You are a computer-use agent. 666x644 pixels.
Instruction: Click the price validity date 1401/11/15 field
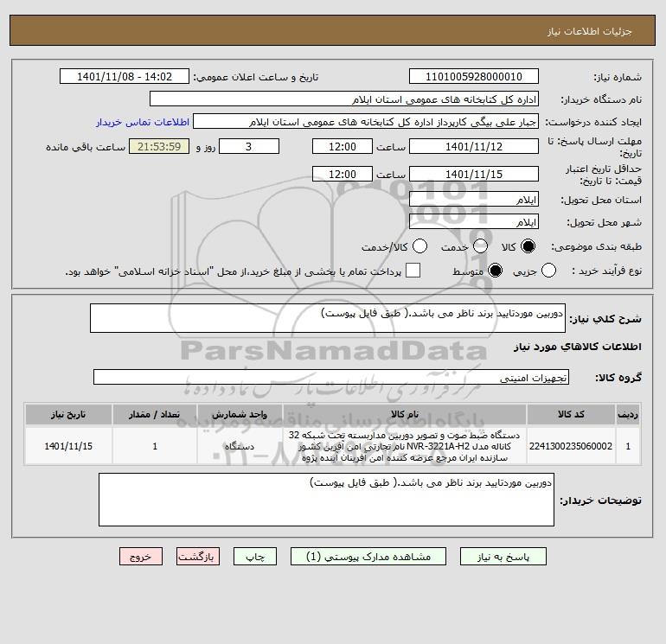click(474, 174)
